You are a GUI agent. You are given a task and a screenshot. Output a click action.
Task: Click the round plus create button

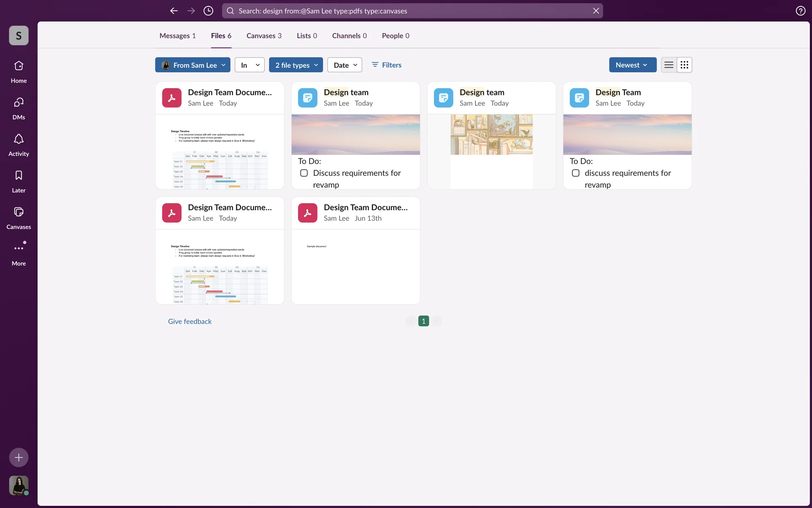coord(19,457)
